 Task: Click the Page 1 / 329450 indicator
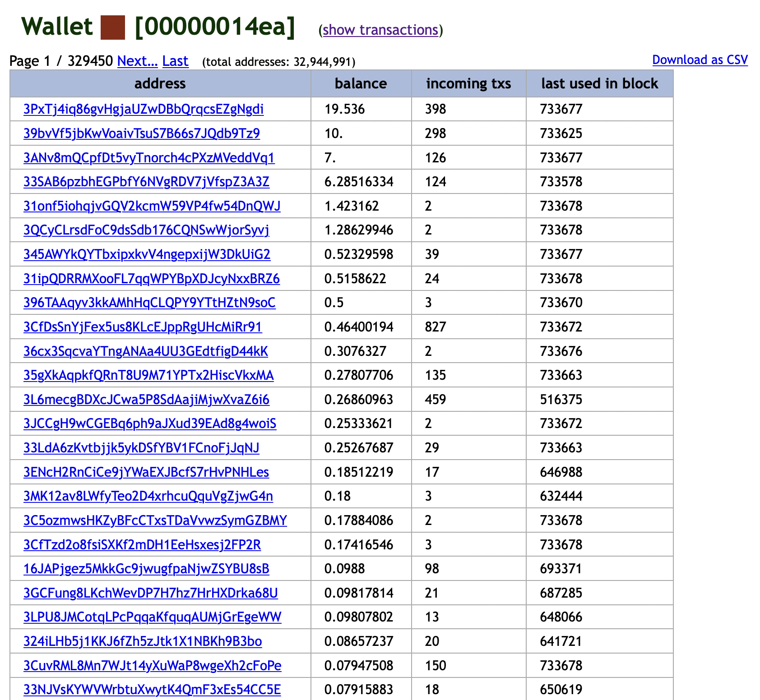point(61,61)
